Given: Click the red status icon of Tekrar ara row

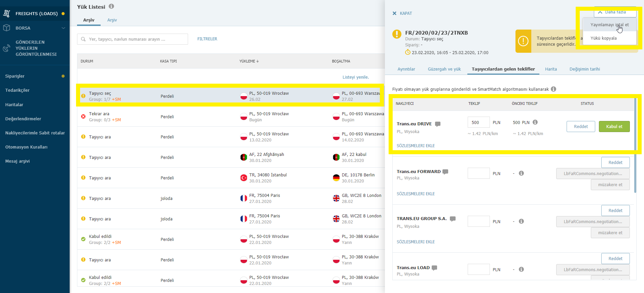Looking at the screenshot, I should pos(83,117).
